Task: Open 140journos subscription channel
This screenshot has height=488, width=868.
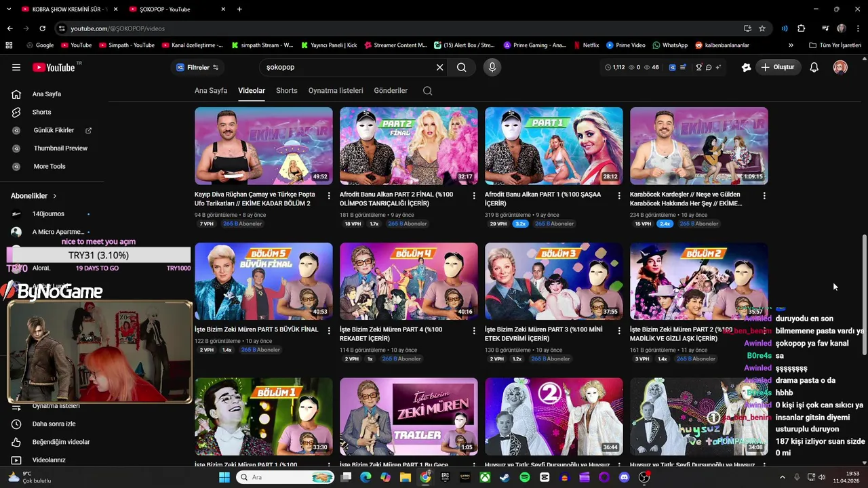Action: [48, 214]
